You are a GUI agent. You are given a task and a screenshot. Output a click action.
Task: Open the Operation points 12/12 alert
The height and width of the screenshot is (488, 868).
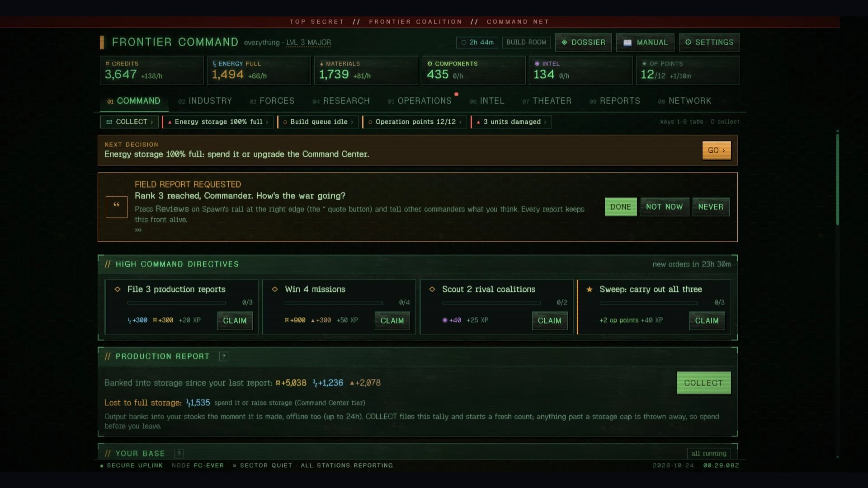415,122
